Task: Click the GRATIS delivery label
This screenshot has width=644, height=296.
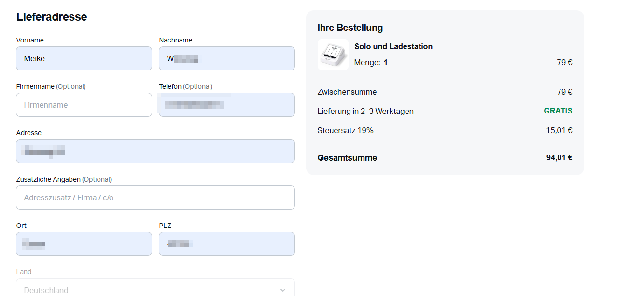Action: pyautogui.click(x=558, y=111)
